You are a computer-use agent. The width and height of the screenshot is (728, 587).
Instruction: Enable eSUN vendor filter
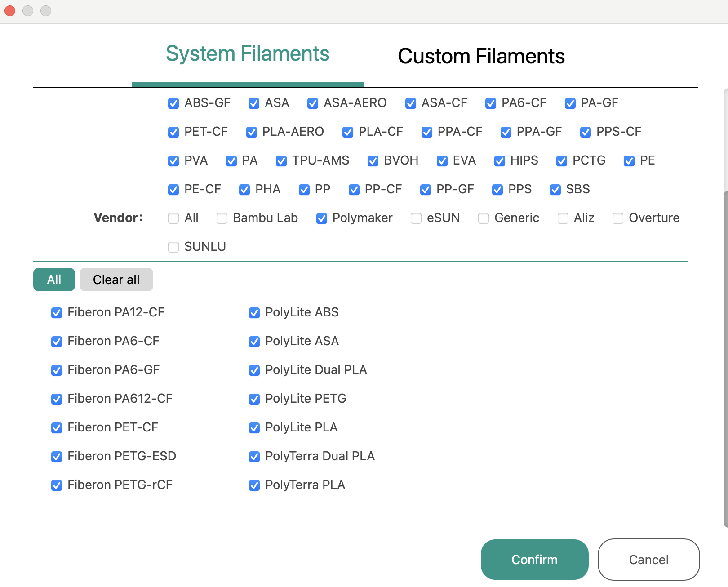[x=416, y=218]
